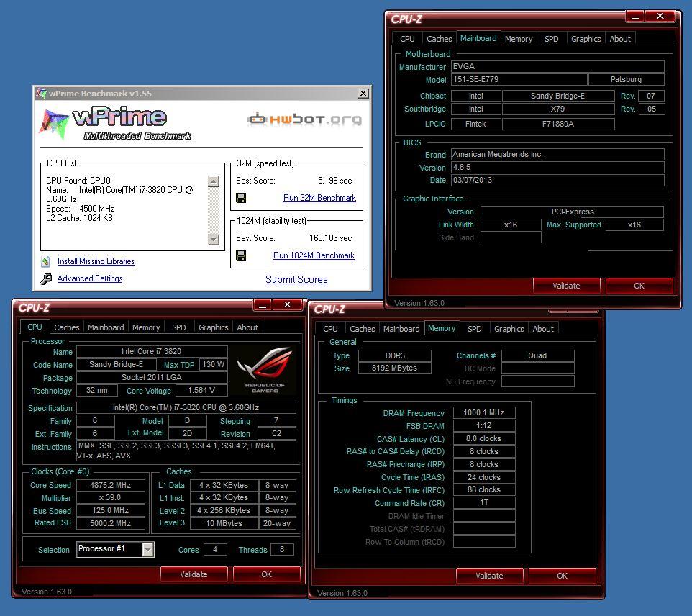The height and width of the screenshot is (616, 692).
Task: Click the floppy save icon beside Run 1024M Benchmark
Action: [x=241, y=255]
